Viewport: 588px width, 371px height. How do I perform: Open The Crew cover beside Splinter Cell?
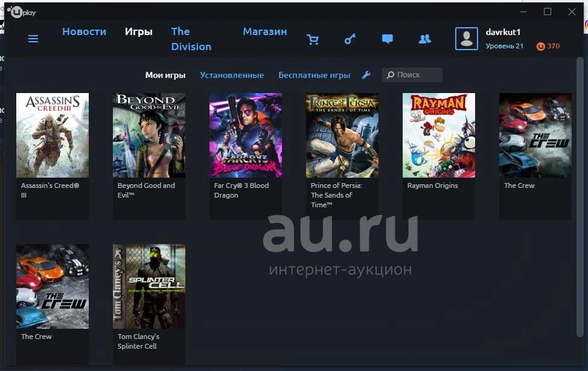[53, 286]
